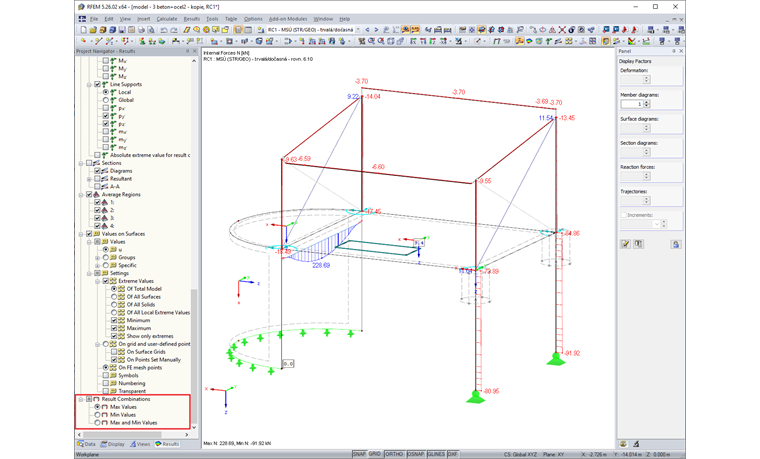Select Of All Surfaces radio option
The width and height of the screenshot is (760, 459).
(x=114, y=297)
